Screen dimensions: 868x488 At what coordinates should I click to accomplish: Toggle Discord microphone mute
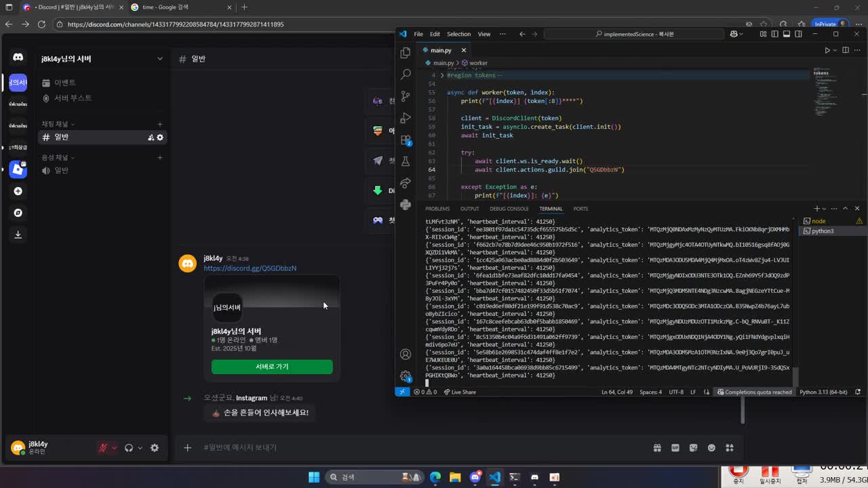coord(103,448)
